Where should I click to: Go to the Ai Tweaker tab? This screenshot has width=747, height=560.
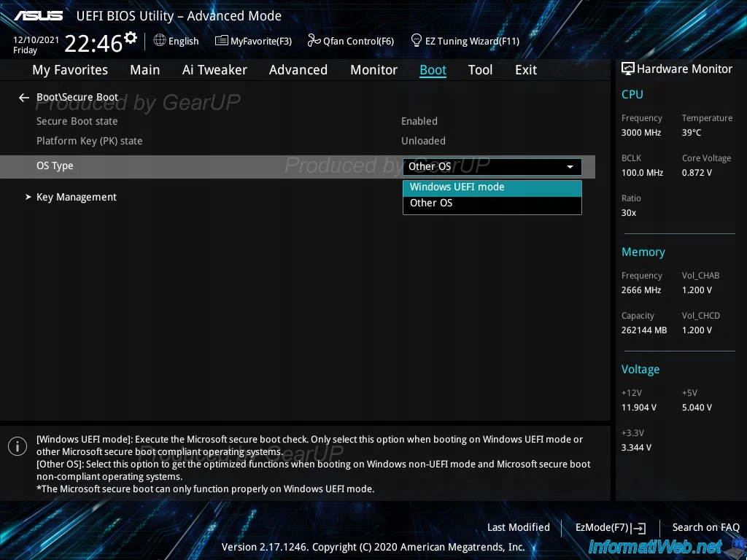click(214, 70)
